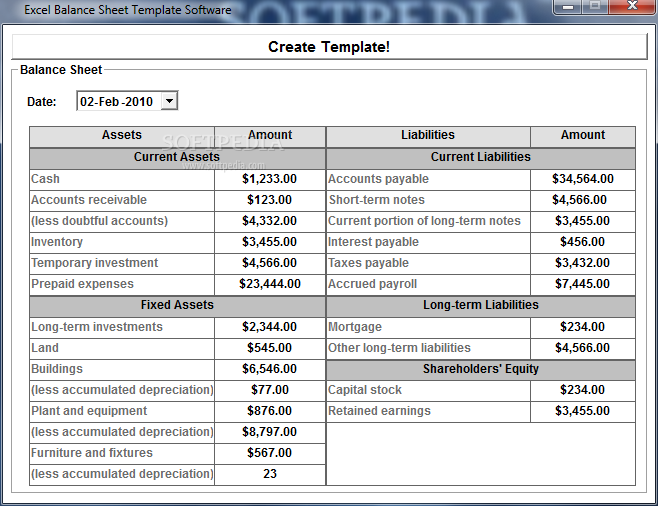Maximize the Excel Balance Sheet Template window
Image resolution: width=658 pixels, height=506 pixels.
click(595, 6)
